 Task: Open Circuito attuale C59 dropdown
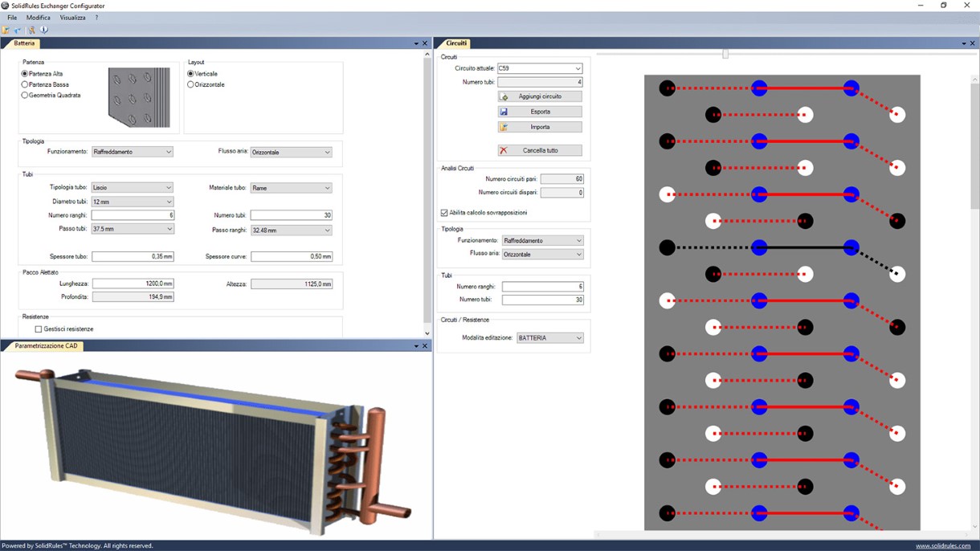[540, 68]
